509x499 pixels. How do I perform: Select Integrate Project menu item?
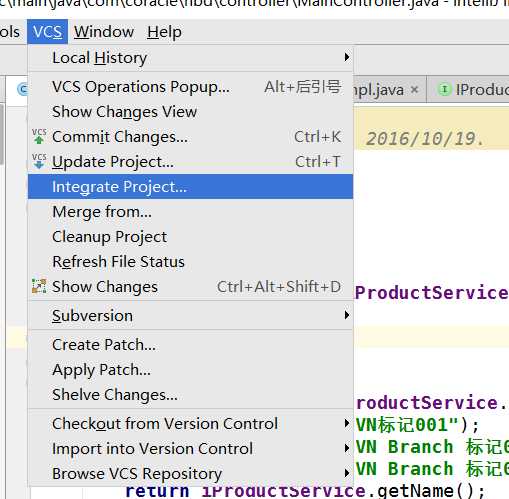tap(190, 187)
